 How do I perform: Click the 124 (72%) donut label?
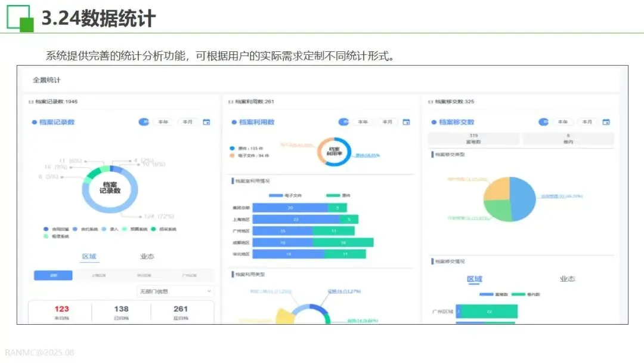159,216
